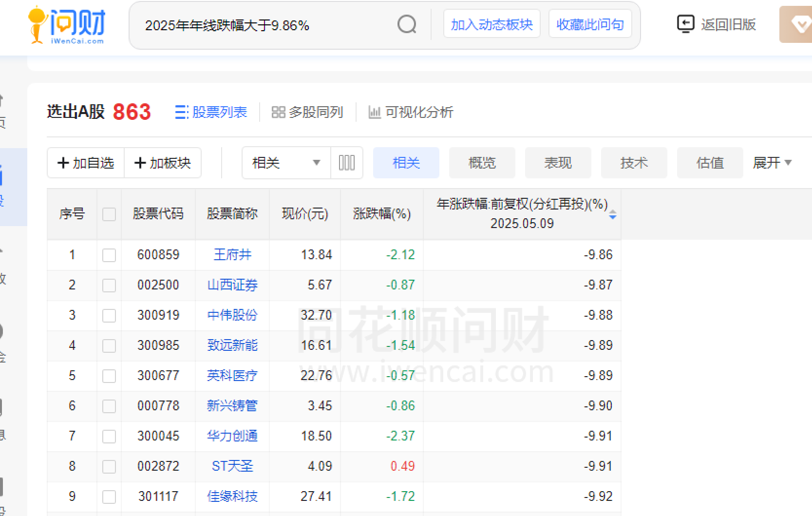Image resolution: width=812 pixels, height=516 pixels.
Task: Click the 现价(元) column header
Action: click(305, 213)
